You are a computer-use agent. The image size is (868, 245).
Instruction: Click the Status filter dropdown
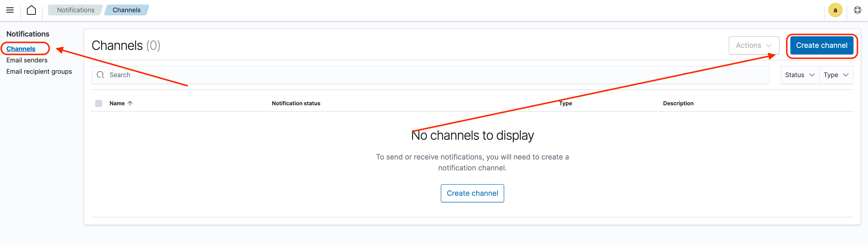(x=799, y=74)
